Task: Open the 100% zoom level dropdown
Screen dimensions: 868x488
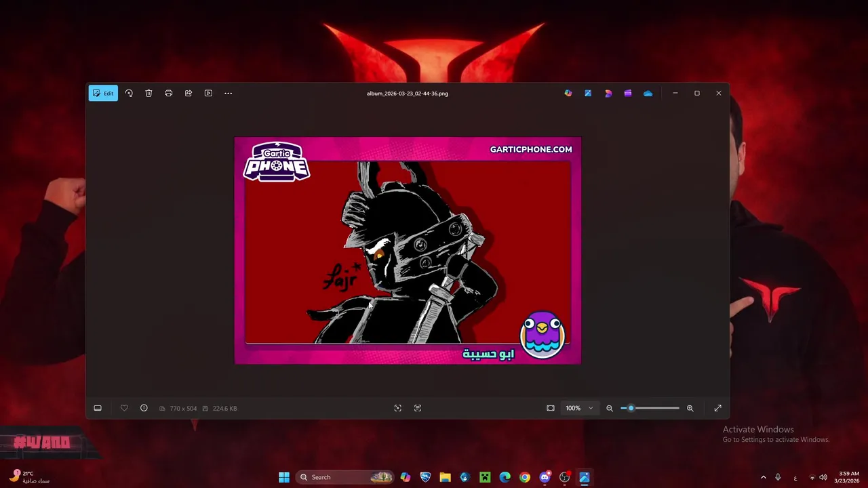Action: [x=580, y=408]
